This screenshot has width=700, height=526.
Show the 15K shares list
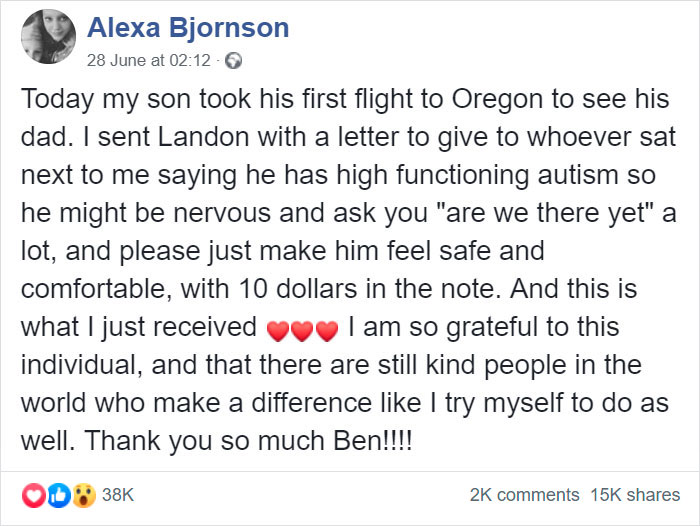634,495
